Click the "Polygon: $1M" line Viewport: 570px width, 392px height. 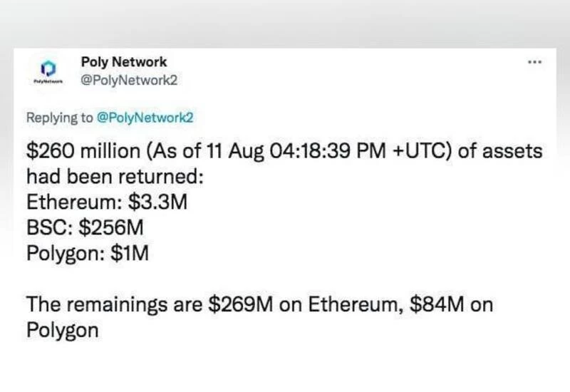coord(88,253)
